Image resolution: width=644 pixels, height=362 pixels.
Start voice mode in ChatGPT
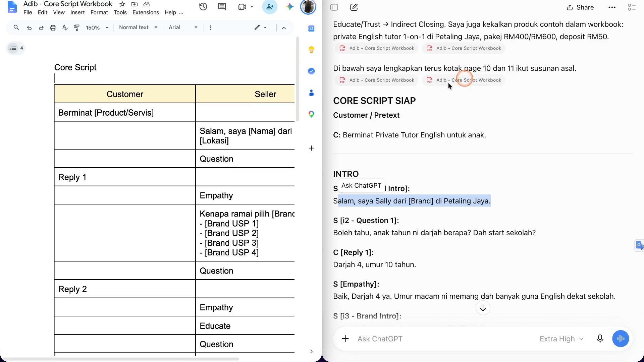621,339
